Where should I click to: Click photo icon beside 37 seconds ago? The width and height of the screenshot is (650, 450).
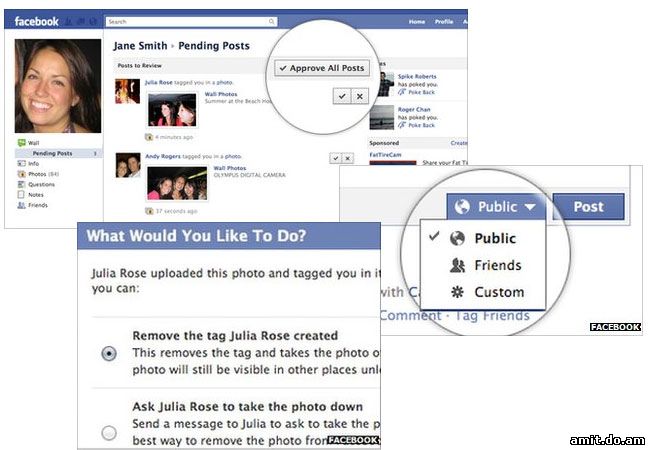pos(149,211)
